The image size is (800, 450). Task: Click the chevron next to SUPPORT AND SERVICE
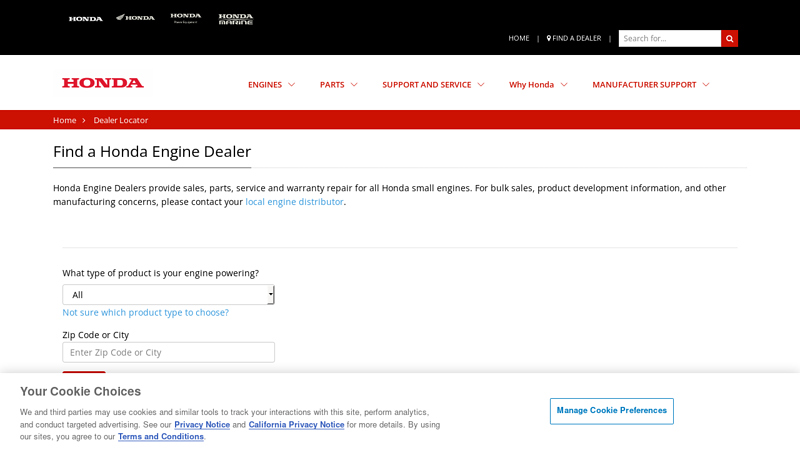pos(481,85)
